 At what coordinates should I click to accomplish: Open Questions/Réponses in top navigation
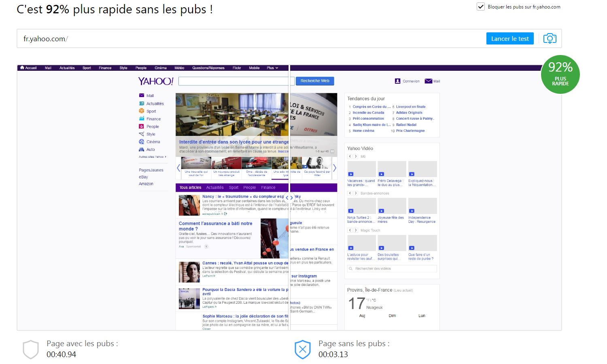(x=208, y=68)
